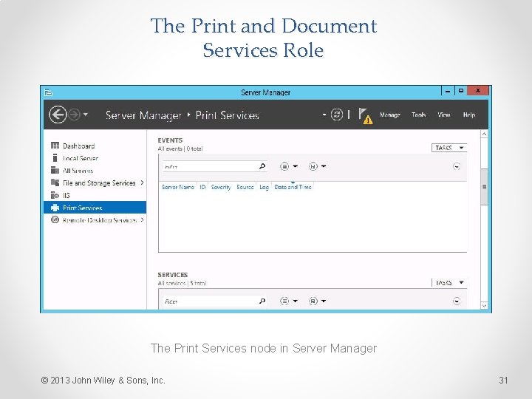Open the Services TASKS dropdown

(x=449, y=282)
